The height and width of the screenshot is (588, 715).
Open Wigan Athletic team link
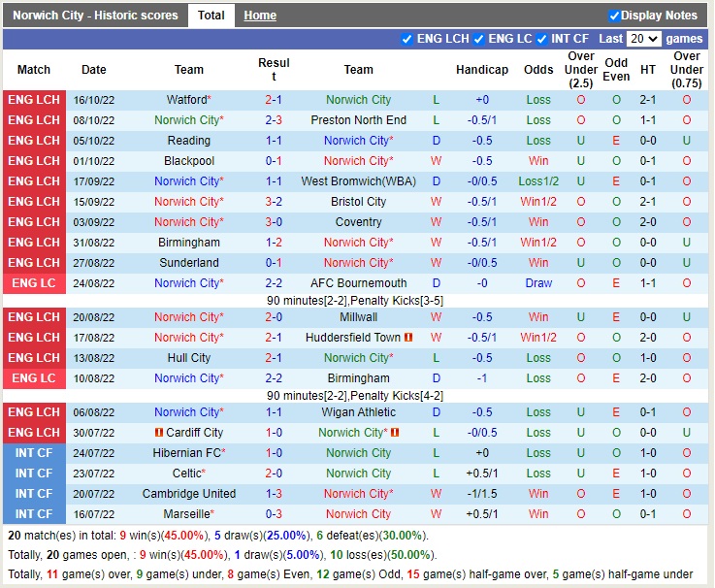(358, 412)
